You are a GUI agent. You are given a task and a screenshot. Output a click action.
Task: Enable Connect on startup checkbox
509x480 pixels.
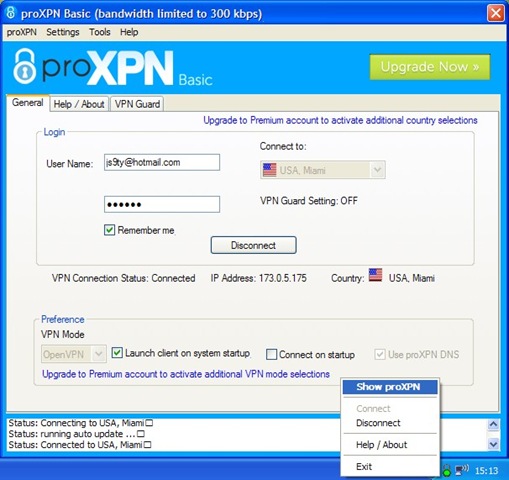click(271, 354)
